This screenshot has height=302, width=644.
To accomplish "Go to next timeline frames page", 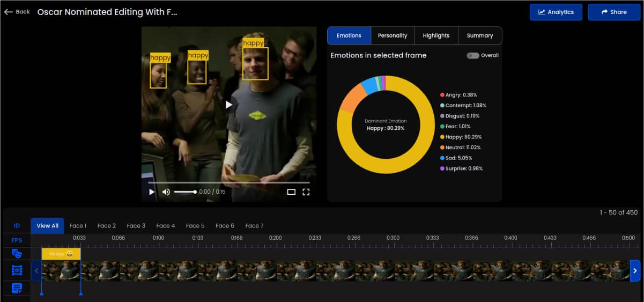I will coord(635,271).
